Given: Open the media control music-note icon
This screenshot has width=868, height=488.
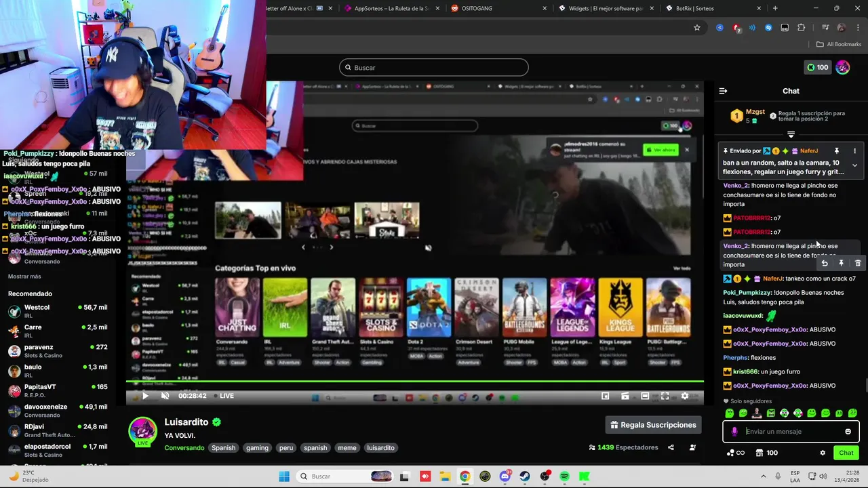Looking at the screenshot, I should 825,28.
